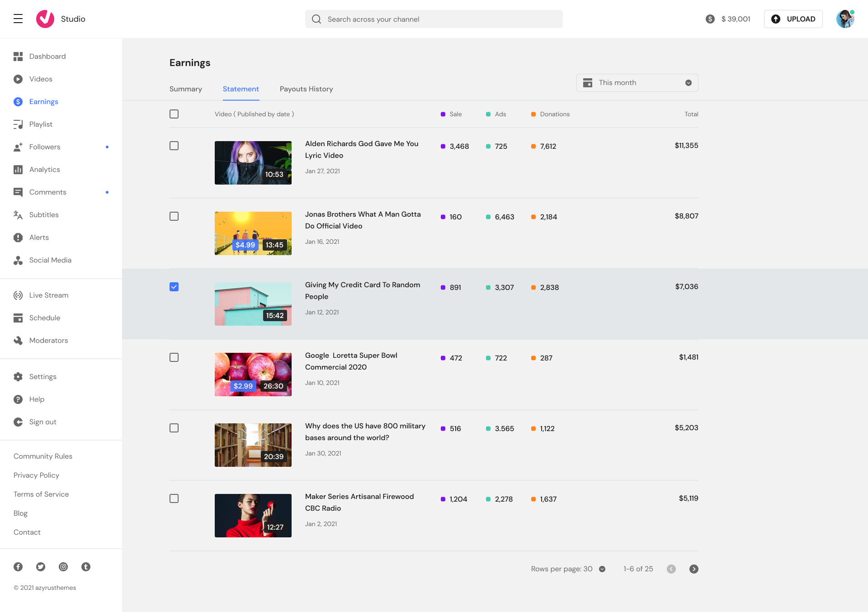Open the Jonas Brothers video thumbnail
Image resolution: width=868 pixels, height=612 pixels.
point(253,233)
